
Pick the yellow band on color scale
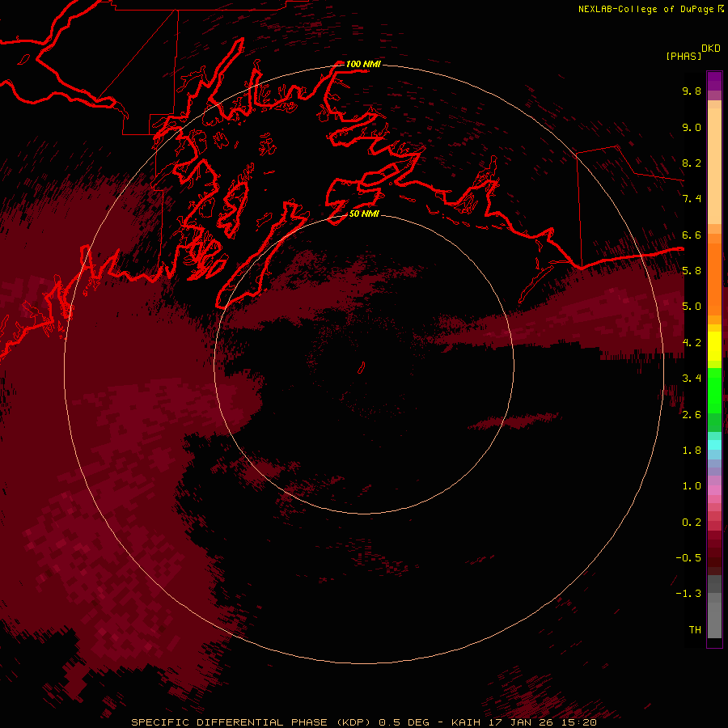pos(714,346)
